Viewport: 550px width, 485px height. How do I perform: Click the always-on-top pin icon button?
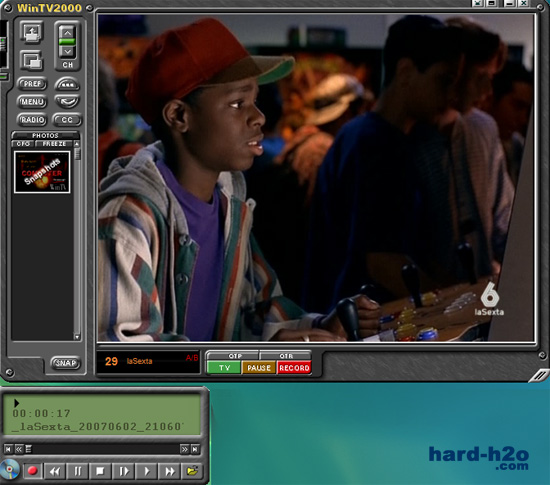point(32,33)
